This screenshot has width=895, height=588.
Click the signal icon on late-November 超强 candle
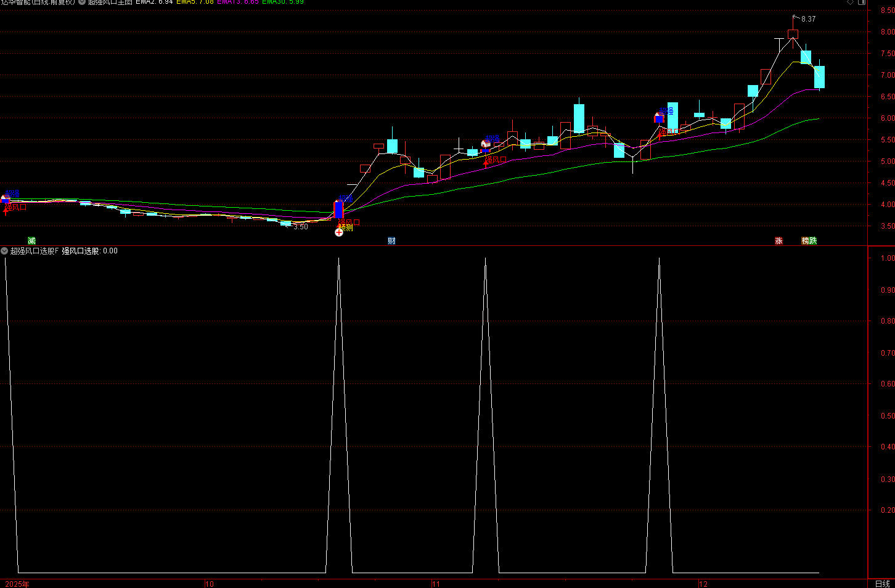[x=658, y=115]
